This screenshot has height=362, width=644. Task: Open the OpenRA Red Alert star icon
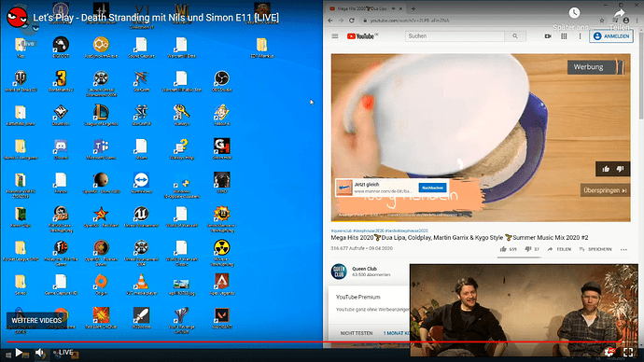point(101,214)
